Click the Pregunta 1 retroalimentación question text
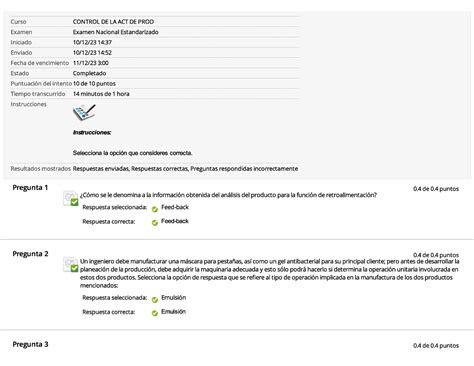474x366 pixels. [228, 195]
